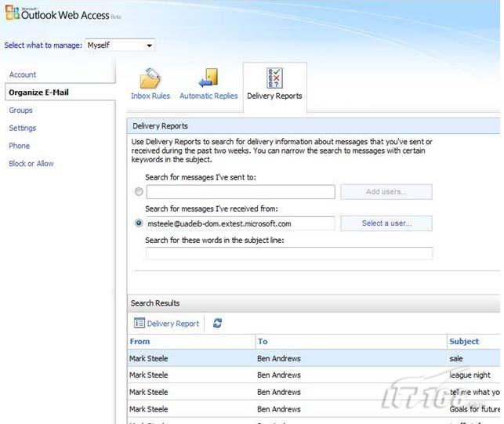Click the Search Results section header

click(x=314, y=303)
